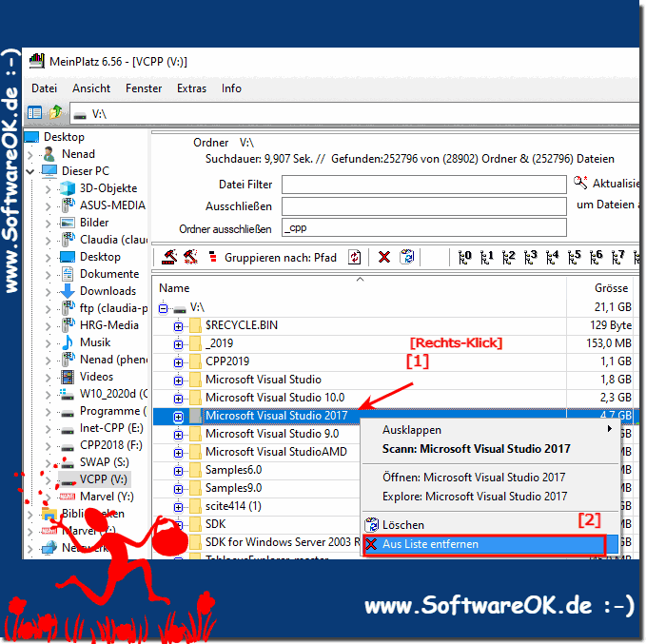Expand the Samples6.0 folder
Viewport: 646px width, 644px height.
(178, 471)
